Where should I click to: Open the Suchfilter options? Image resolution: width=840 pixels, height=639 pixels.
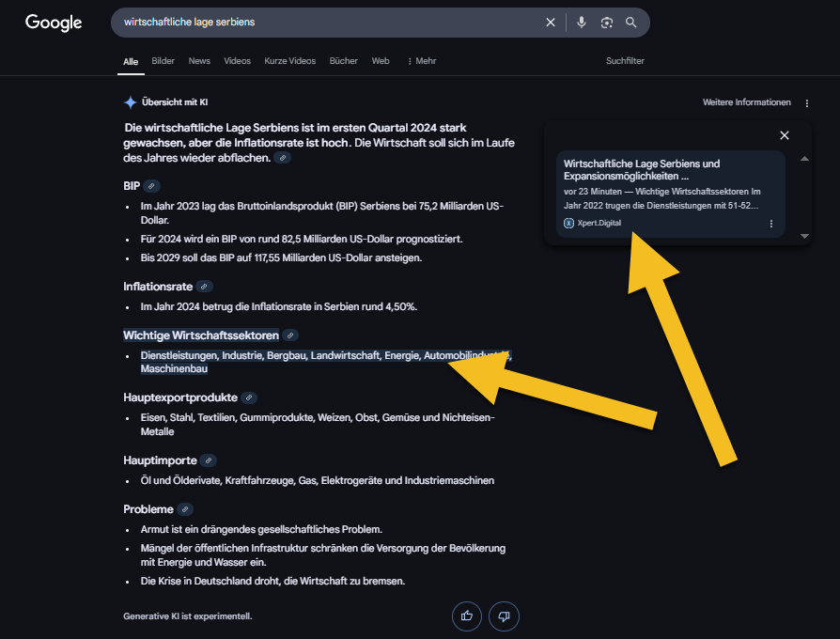tap(625, 61)
